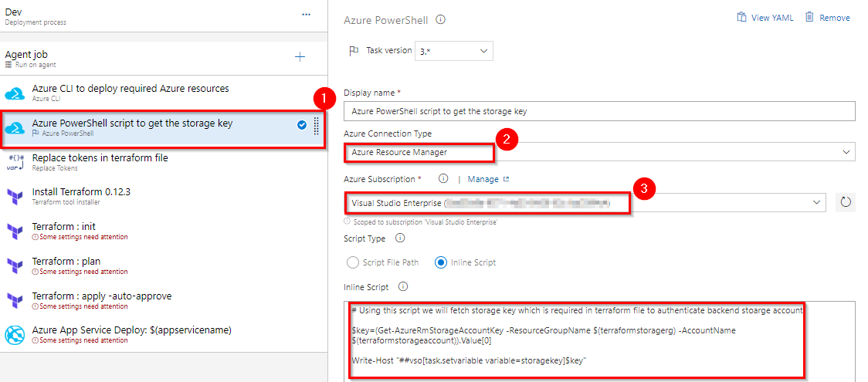This screenshot has width=868, height=382.
Task: Refresh the Azure Subscription list
Action: [x=846, y=202]
